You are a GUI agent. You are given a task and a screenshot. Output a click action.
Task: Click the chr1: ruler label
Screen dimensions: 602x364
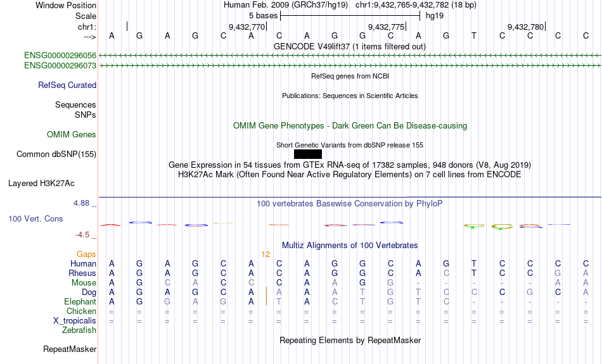point(87,27)
